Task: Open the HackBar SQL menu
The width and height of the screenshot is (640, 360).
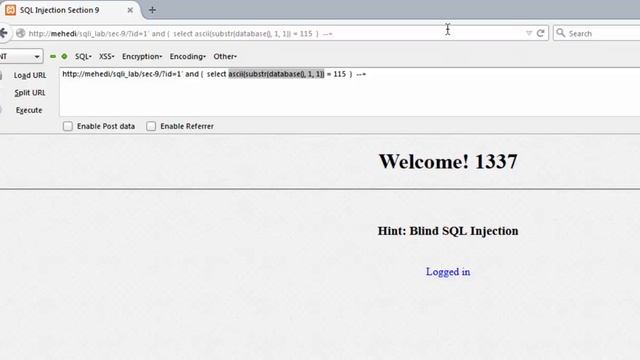Action: (x=83, y=56)
